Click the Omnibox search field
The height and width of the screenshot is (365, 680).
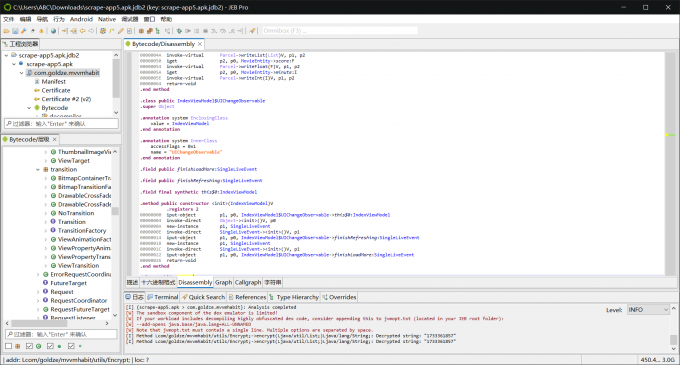pos(340,31)
